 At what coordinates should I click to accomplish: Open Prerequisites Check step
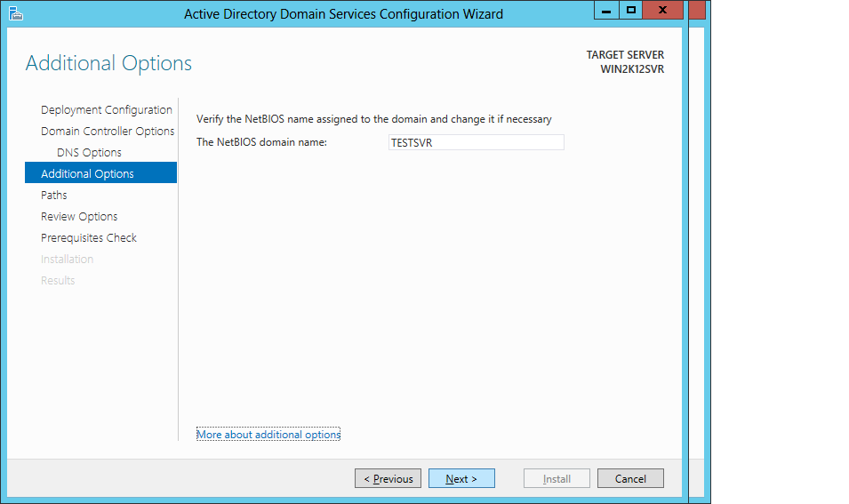pos(88,237)
